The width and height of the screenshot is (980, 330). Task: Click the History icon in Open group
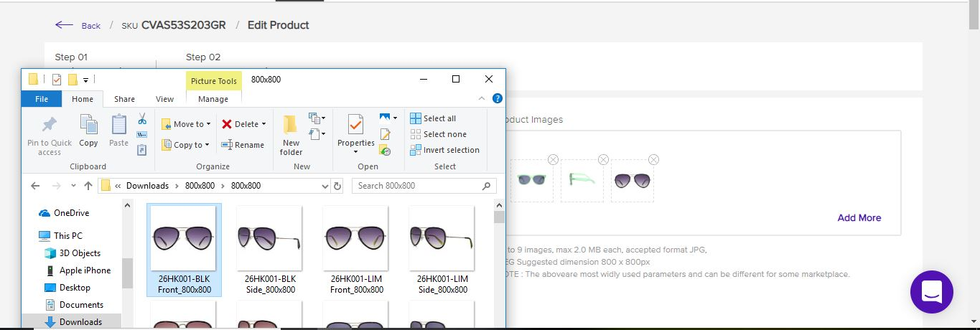tap(385, 150)
